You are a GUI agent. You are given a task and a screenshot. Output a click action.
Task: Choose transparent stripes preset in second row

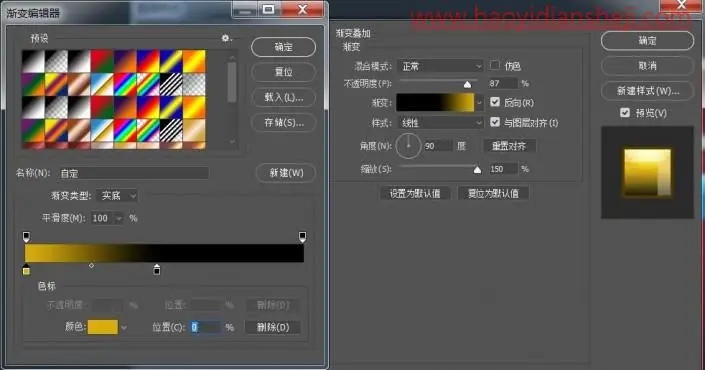click(x=171, y=85)
